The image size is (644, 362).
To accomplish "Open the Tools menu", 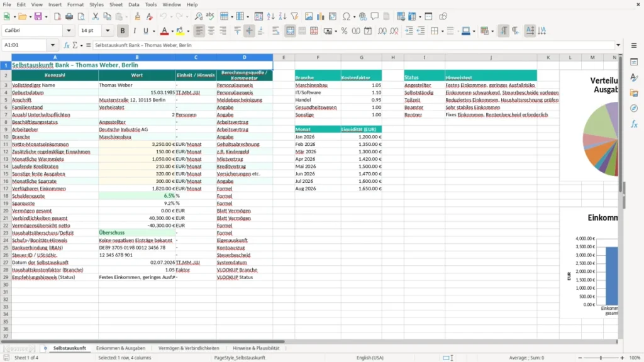I will click(151, 4).
